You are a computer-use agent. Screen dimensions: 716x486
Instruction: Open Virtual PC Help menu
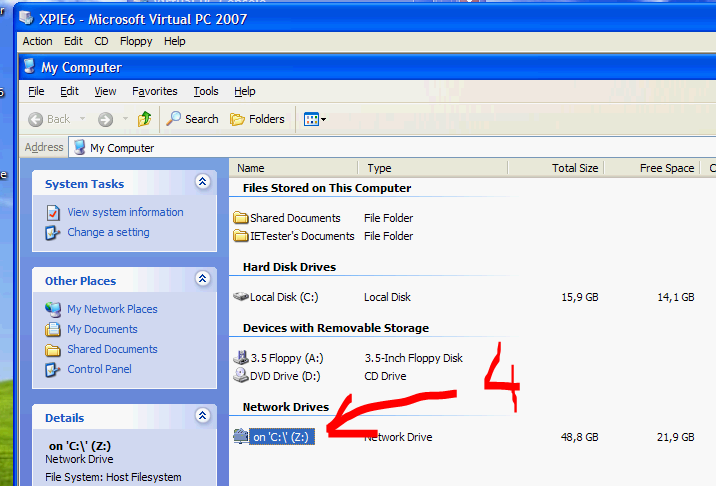tap(174, 41)
